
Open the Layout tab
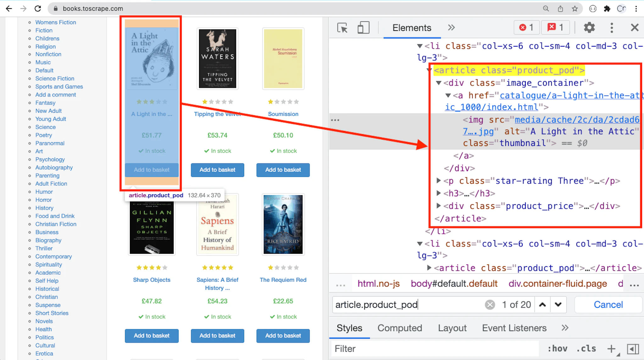pos(452,328)
